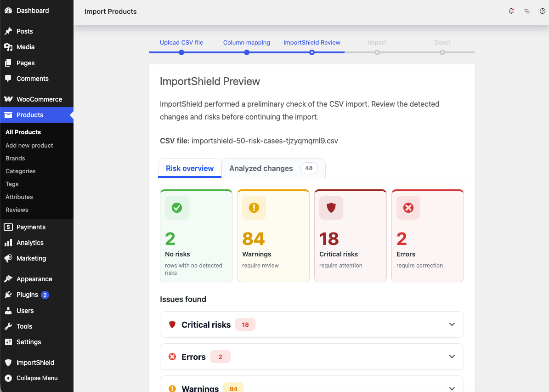This screenshot has height=392, width=549.
Task: Click the WooCommerce logo icon
Action: point(8,99)
